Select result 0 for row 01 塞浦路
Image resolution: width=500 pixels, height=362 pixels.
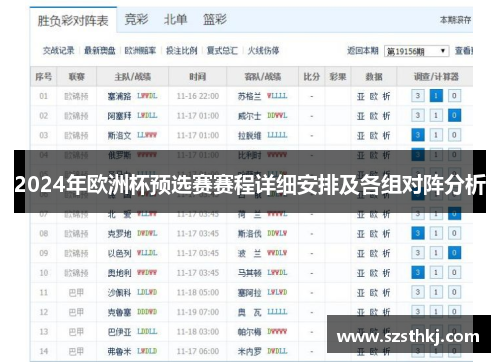pos(454,96)
